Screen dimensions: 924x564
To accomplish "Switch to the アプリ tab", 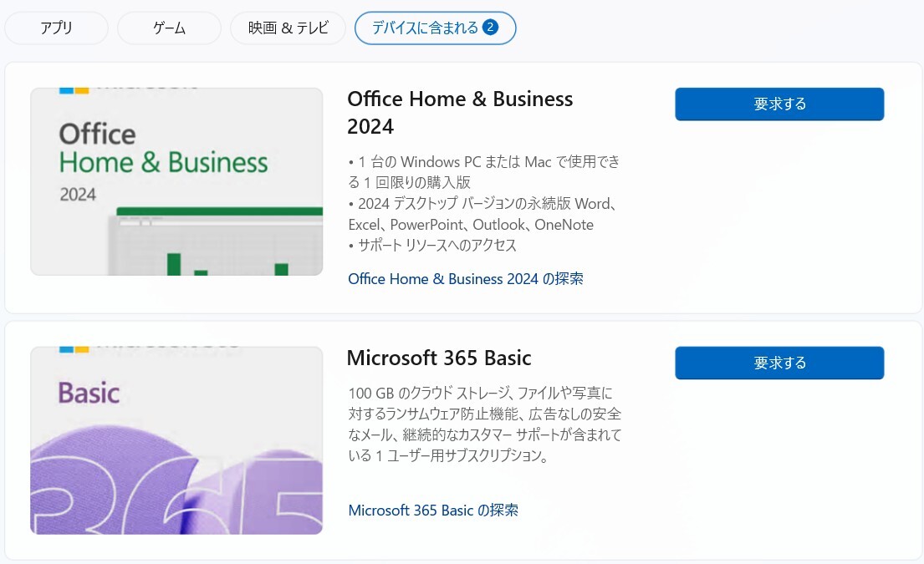I will point(57,28).
